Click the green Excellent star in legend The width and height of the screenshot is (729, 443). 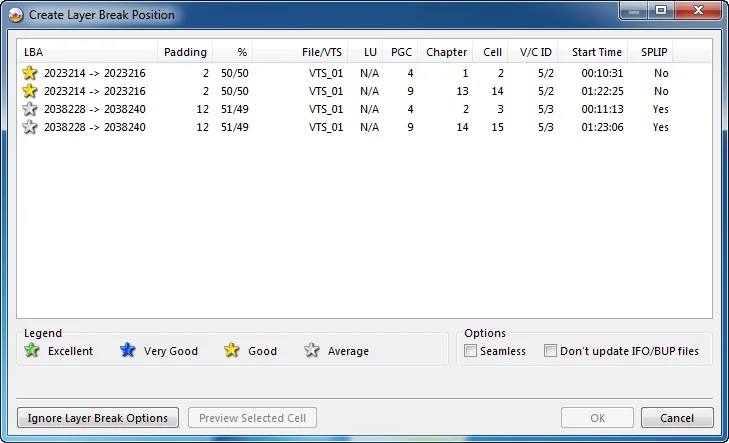[x=32, y=350]
